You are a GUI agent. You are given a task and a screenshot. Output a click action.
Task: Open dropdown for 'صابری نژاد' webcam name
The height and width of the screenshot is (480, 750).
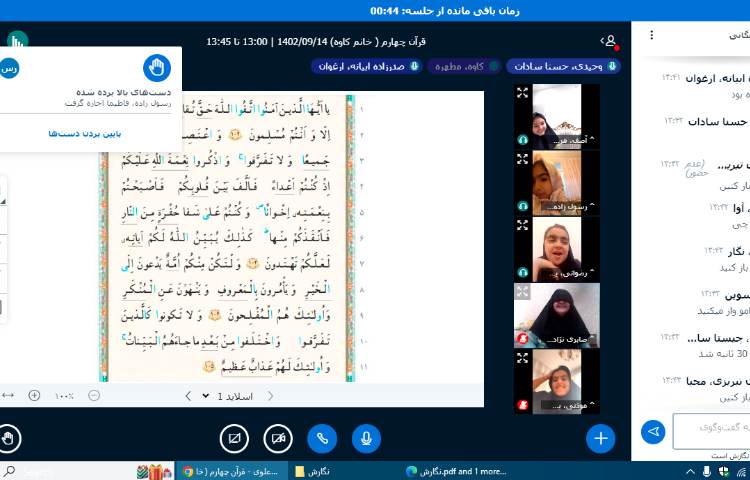pos(570,339)
